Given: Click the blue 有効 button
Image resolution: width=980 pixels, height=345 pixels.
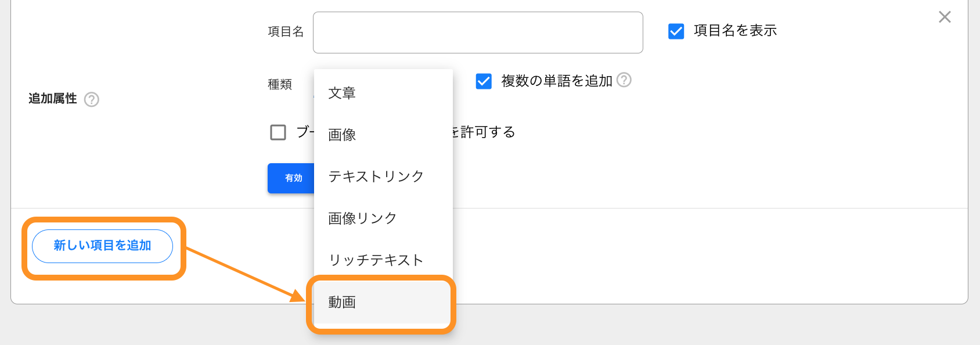Looking at the screenshot, I should pos(291,178).
